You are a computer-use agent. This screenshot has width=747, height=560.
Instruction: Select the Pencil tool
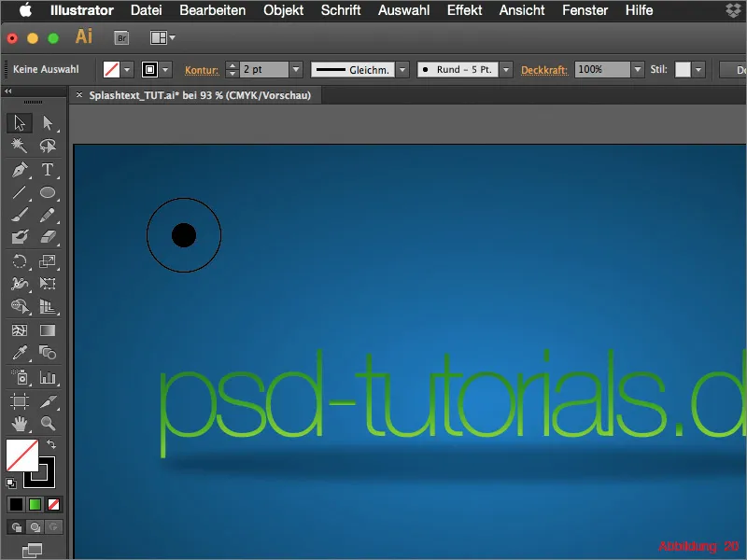tap(48, 215)
